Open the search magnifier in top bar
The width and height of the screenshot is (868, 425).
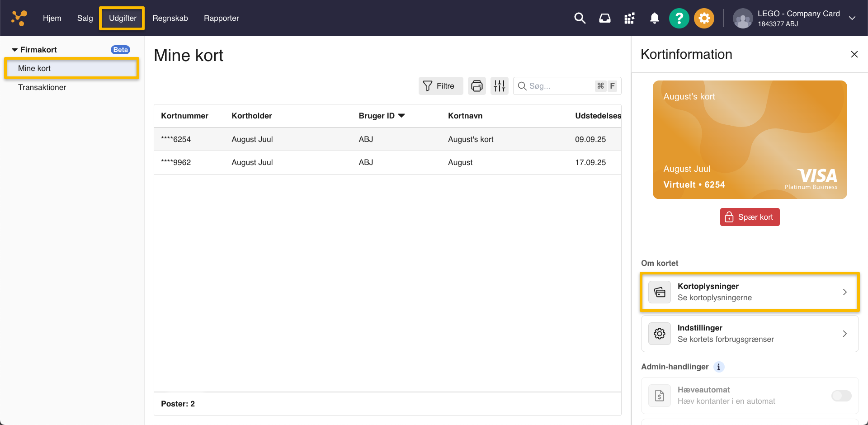pos(580,18)
